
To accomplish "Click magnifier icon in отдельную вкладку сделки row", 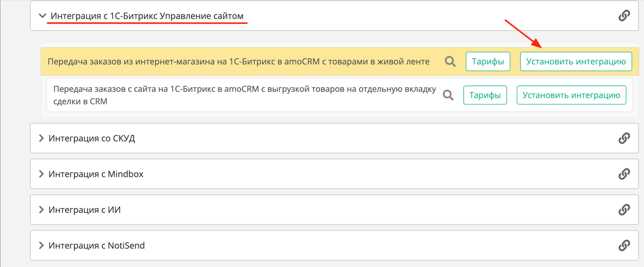I will [x=448, y=95].
